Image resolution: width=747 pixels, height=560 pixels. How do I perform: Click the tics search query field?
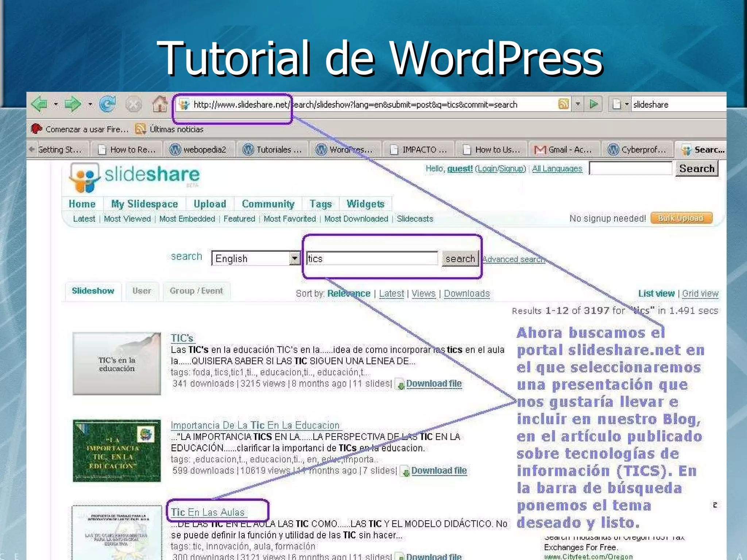372,258
